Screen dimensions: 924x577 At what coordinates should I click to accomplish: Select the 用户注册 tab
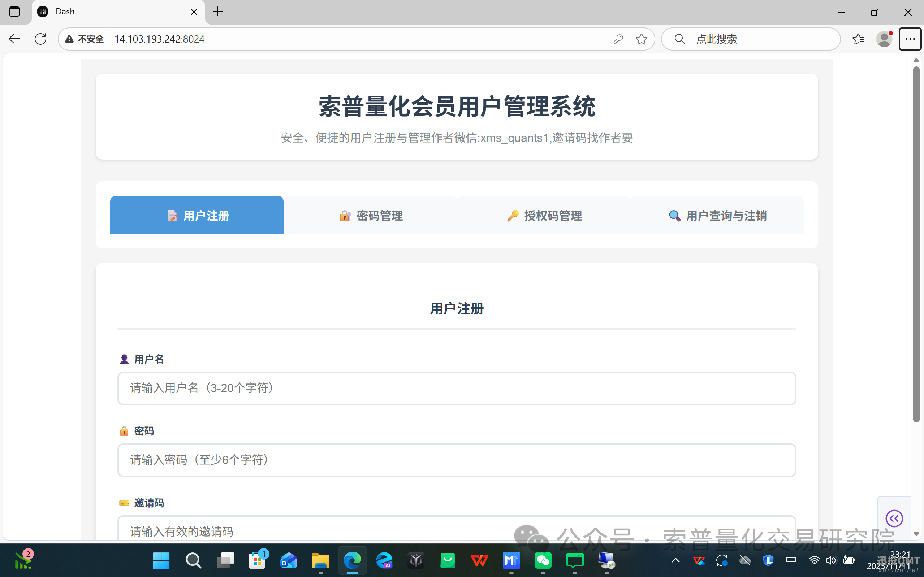pos(197,215)
